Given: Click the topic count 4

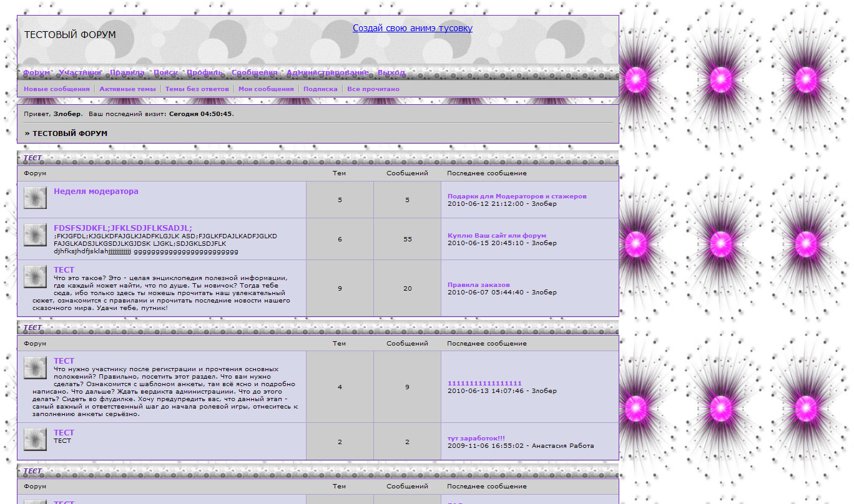Looking at the screenshot, I should coord(340,387).
